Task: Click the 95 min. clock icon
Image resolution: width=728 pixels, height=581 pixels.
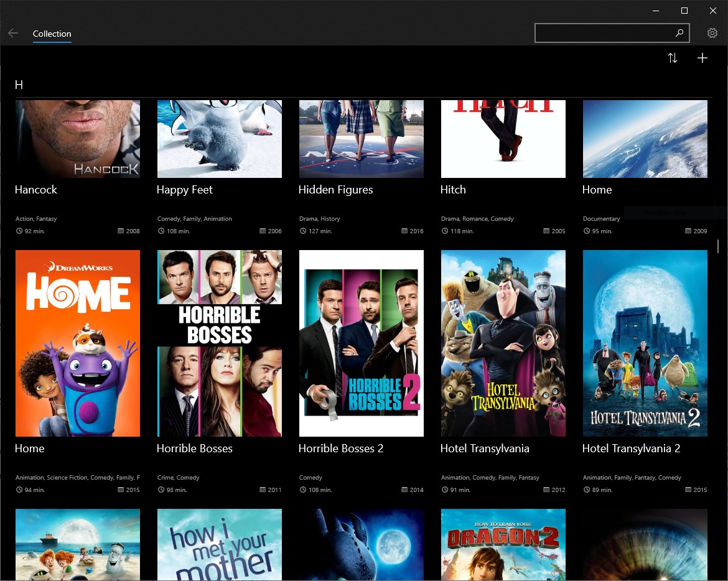Action: click(x=587, y=231)
